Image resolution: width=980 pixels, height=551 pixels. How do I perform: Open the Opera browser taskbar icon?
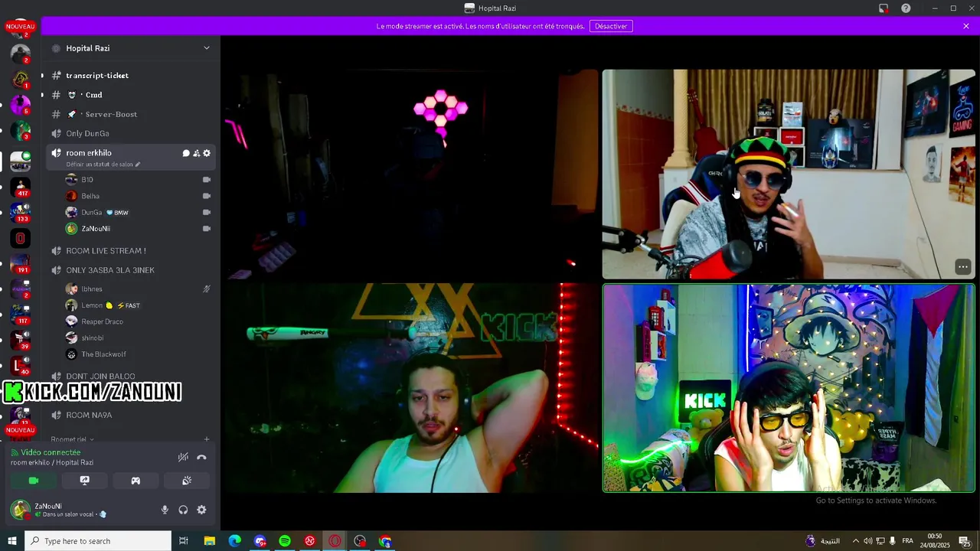coord(335,541)
